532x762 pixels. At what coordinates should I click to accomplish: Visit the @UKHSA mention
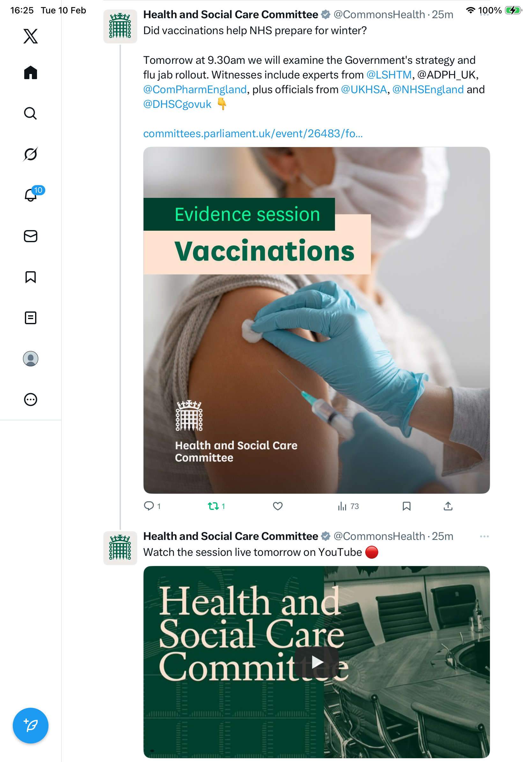point(364,90)
